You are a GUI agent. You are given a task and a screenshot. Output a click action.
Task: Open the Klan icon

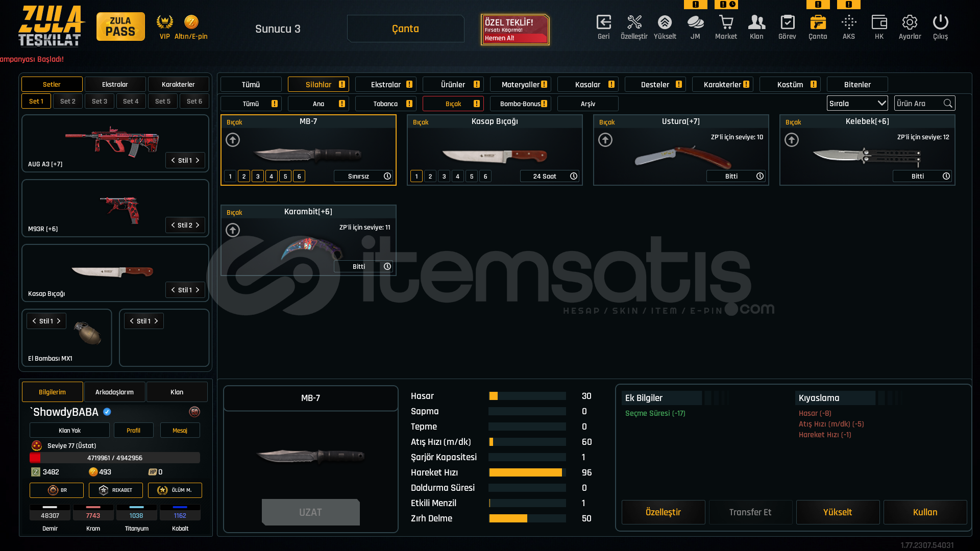click(x=756, y=22)
